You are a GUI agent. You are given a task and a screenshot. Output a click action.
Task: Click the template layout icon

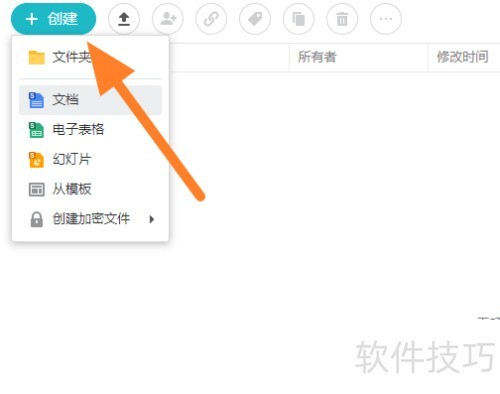37,190
